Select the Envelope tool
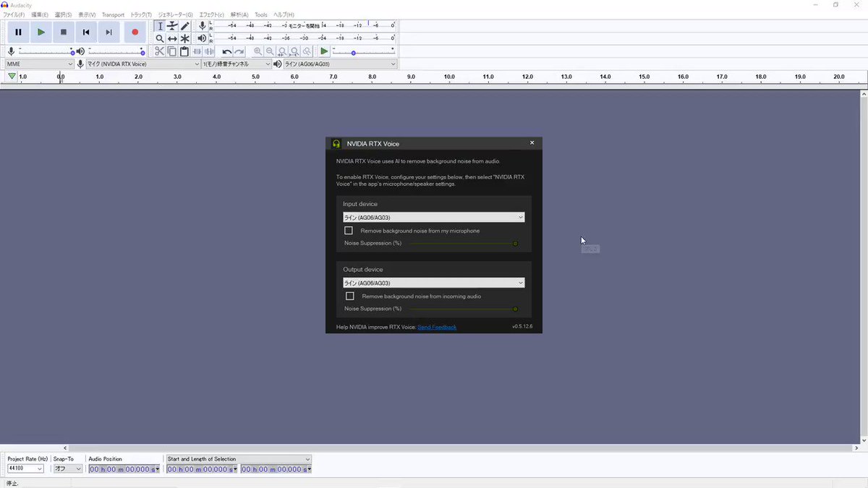 (172, 26)
